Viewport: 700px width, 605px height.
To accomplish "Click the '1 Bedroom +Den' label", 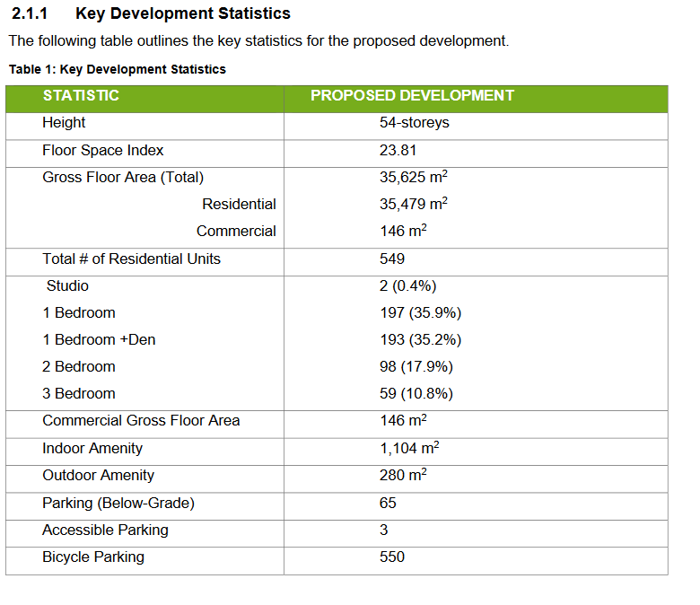I will tap(99, 339).
